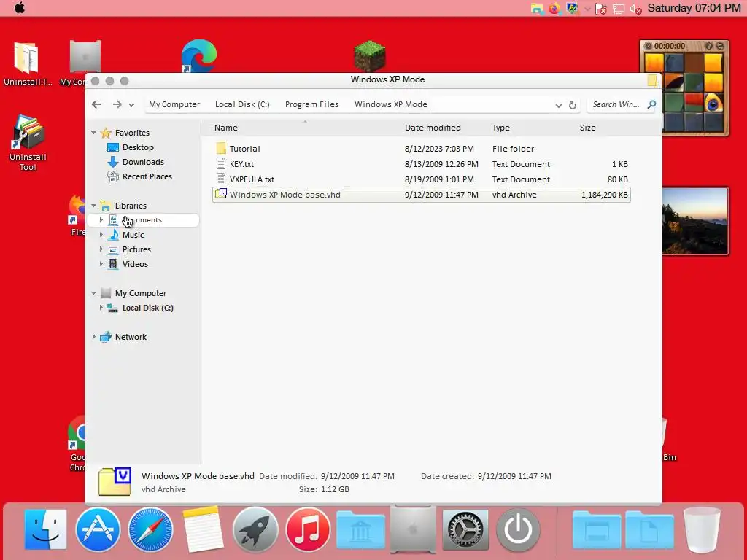
Task: Go forward with the right arrow button
Action: [x=117, y=104]
